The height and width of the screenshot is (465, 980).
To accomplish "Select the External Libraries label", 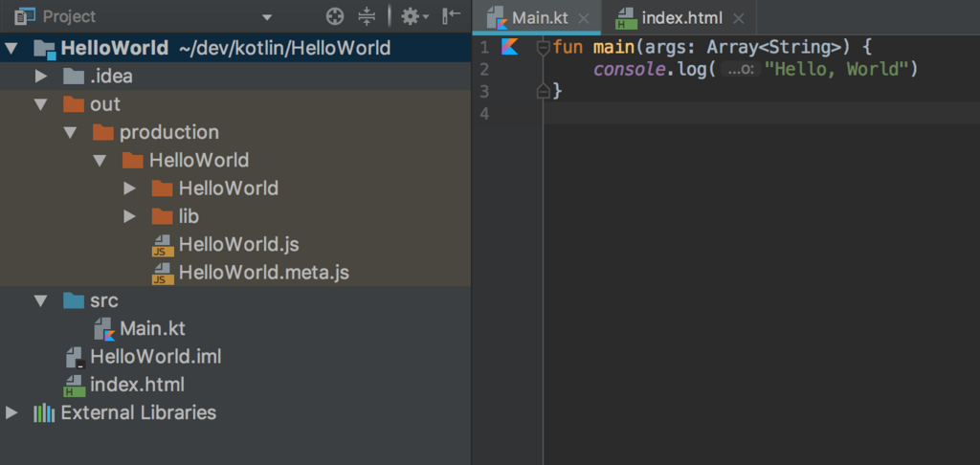I will coord(138,412).
